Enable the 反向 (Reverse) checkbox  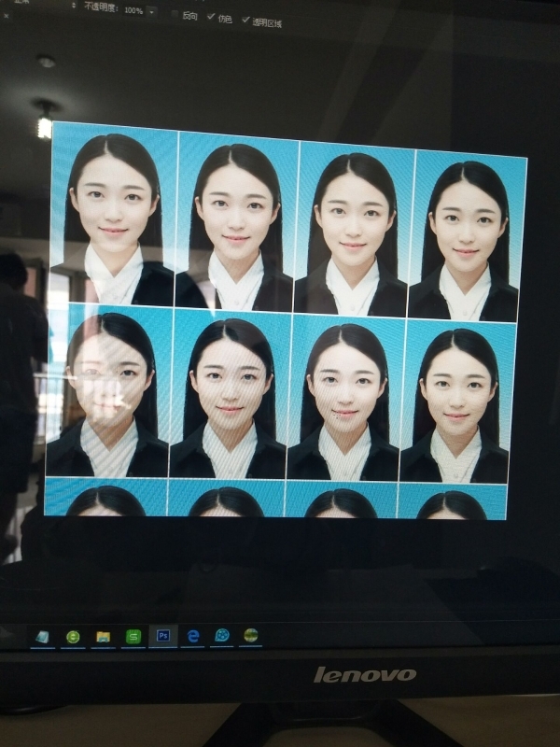[x=175, y=15]
